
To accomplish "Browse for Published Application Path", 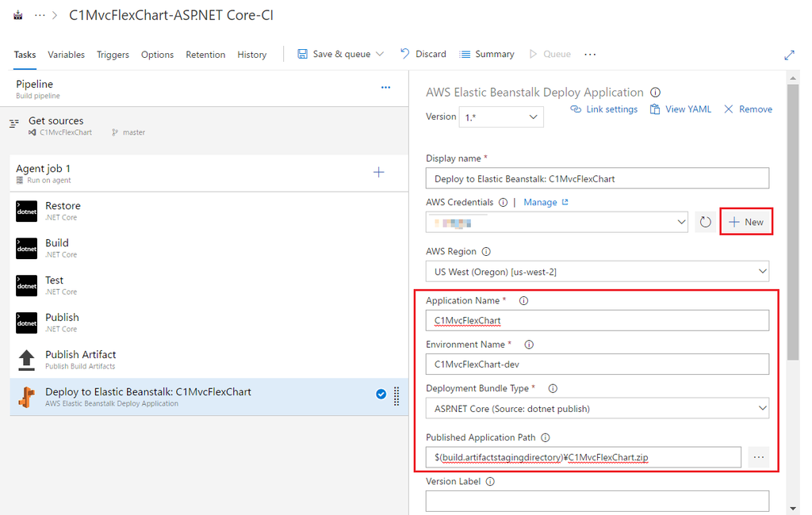I will tap(759, 457).
